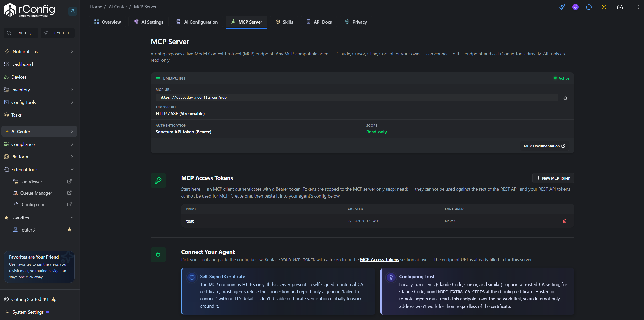The height and width of the screenshot is (320, 644).
Task: Delete the test token with trash icon
Action: 565,221
